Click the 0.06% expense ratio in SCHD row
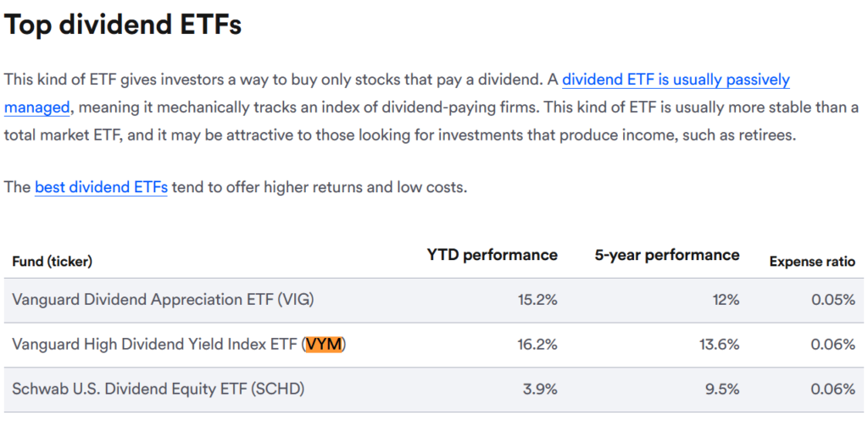 click(832, 390)
